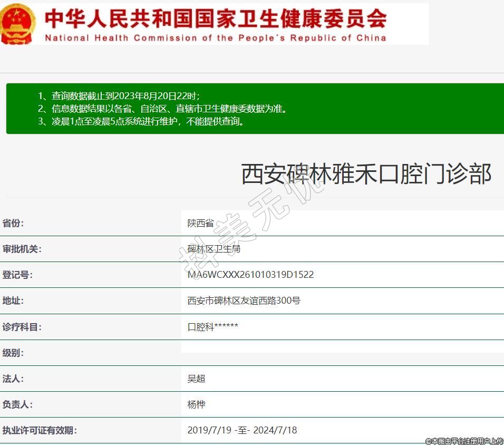Click the English National Health Commission subtitle
Screen dimensions: 504x445
(215, 38)
